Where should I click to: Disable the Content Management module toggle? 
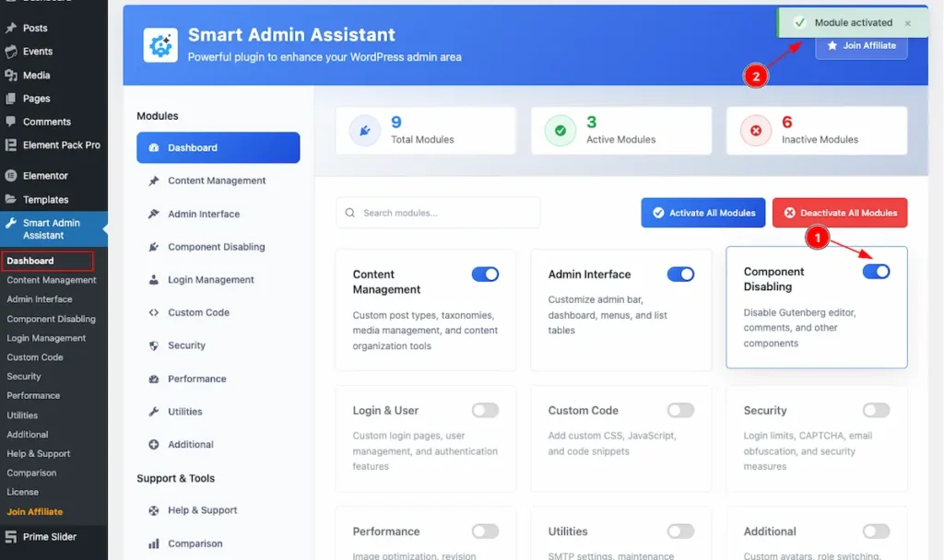[485, 274]
